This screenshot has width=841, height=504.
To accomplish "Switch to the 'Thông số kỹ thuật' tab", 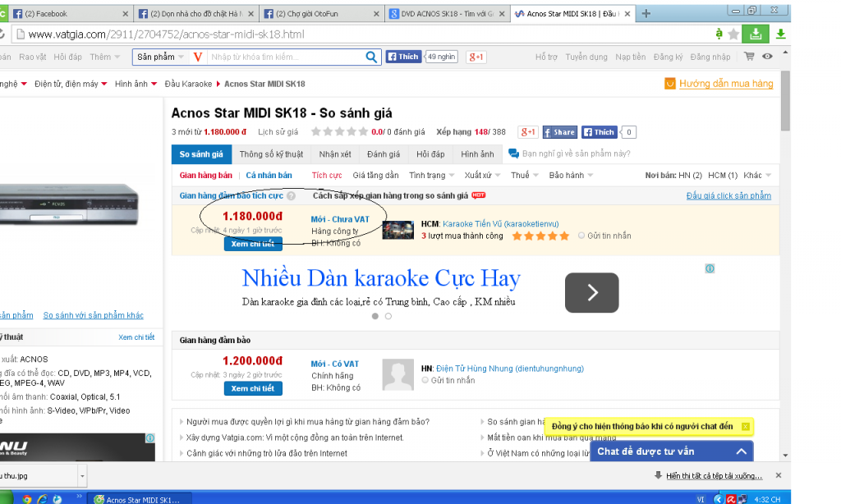I will pos(271,154).
